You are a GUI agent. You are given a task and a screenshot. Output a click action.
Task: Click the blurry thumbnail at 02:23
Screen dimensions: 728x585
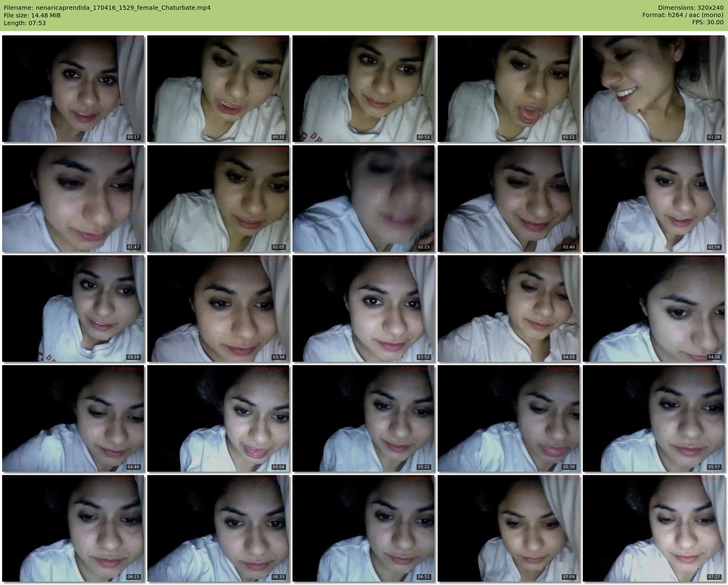[x=364, y=199]
